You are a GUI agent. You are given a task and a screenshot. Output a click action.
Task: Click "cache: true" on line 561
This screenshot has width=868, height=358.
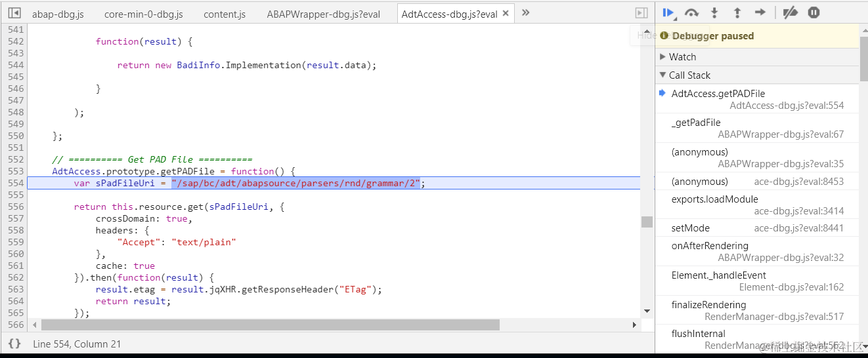[125, 266]
